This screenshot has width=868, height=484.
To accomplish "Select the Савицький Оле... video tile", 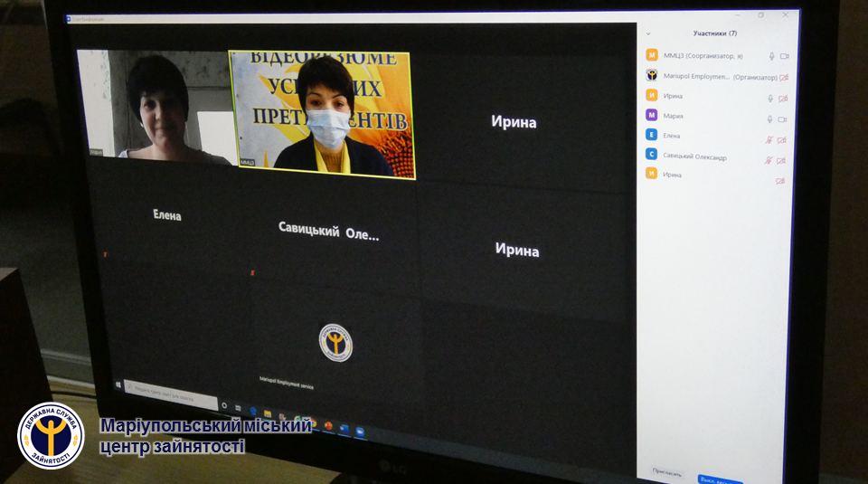I will (329, 233).
